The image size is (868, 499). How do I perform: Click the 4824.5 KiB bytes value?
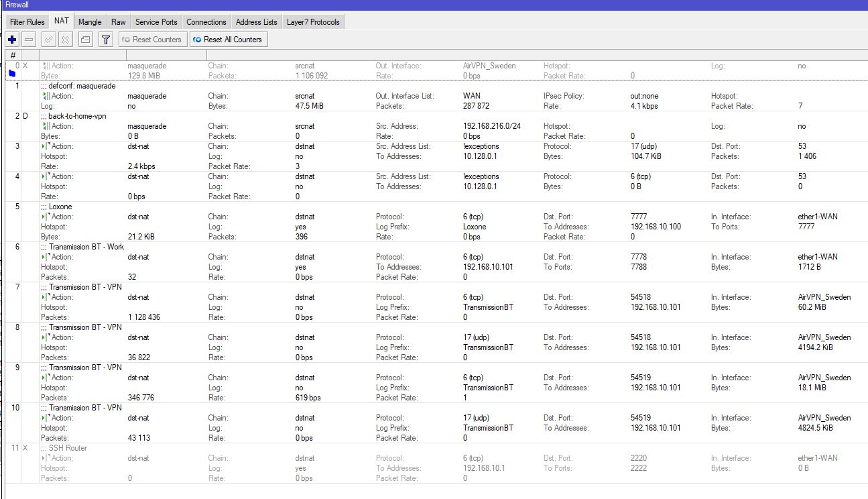pos(816,428)
